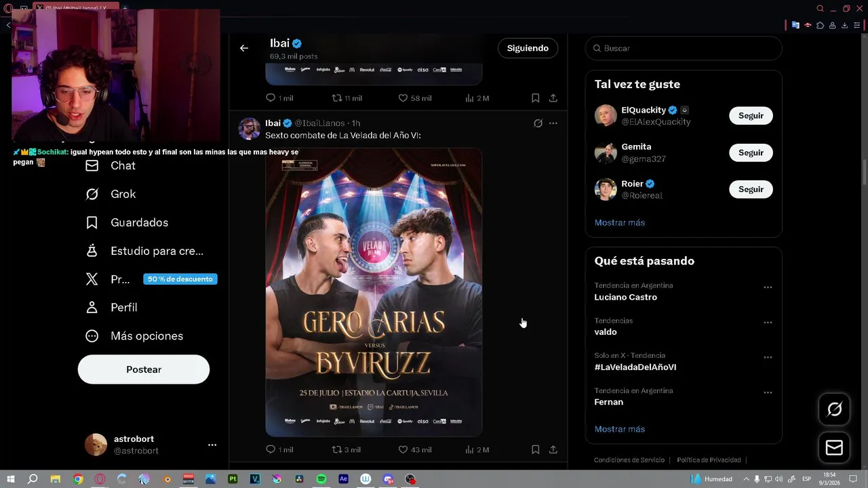Open options for valdo trend

click(768, 323)
